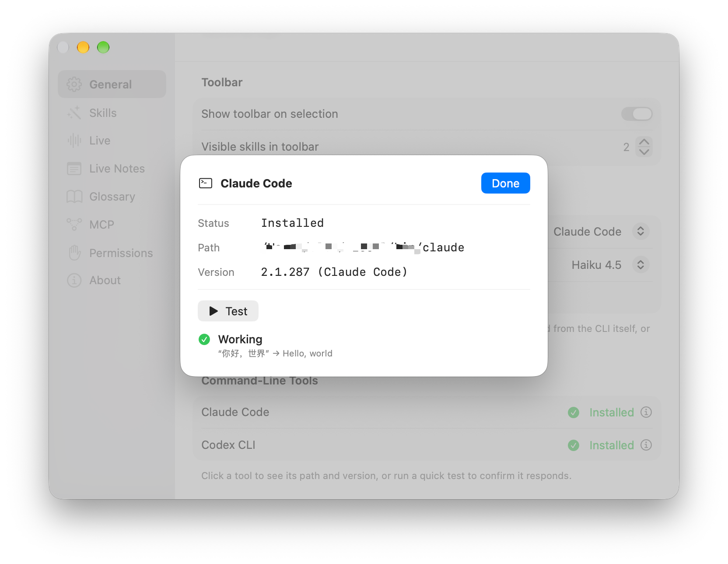Click the Permissions hand icon

coord(75,253)
